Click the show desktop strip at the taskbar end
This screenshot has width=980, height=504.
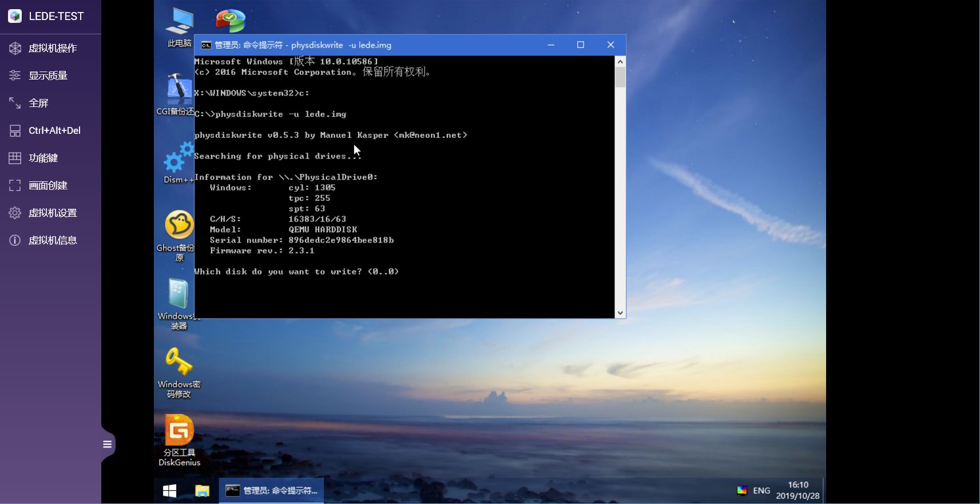[x=824, y=491]
